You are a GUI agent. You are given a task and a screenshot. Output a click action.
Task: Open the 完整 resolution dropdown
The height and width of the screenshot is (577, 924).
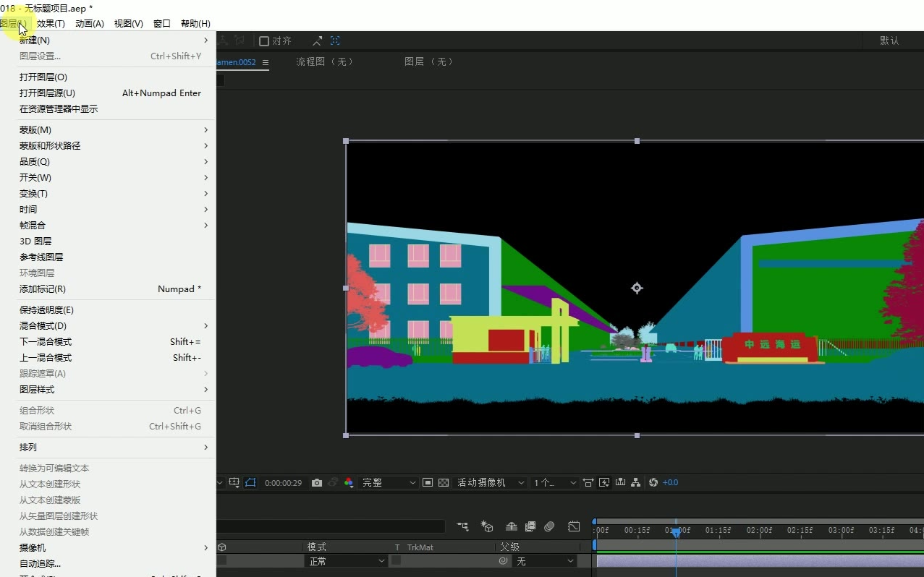tap(389, 482)
